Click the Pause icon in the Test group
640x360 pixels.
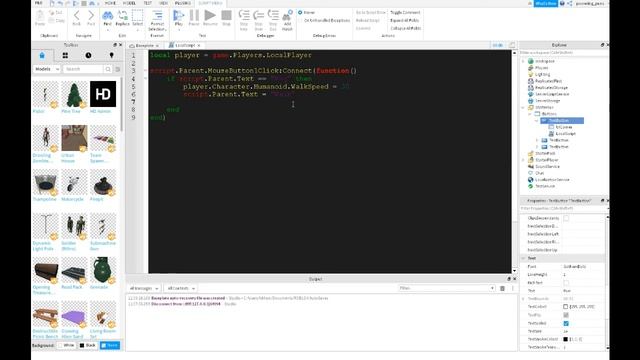pyautogui.click(x=194, y=16)
